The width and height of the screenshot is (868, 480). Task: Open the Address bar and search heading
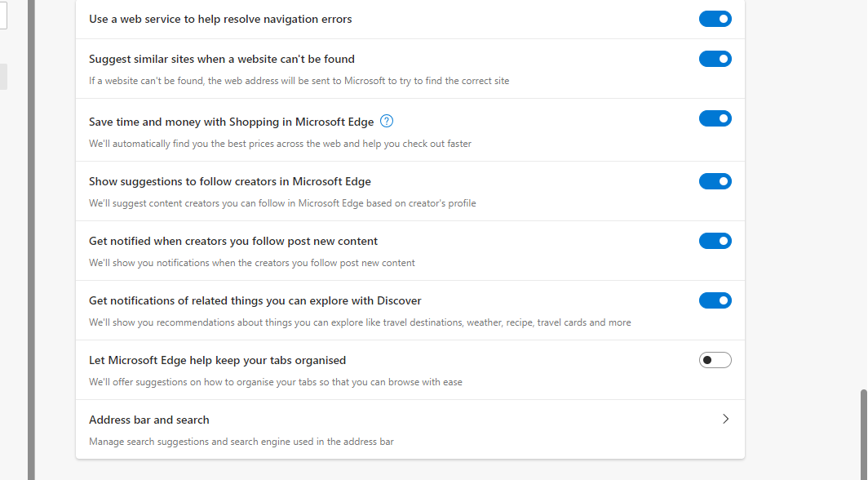pos(149,420)
